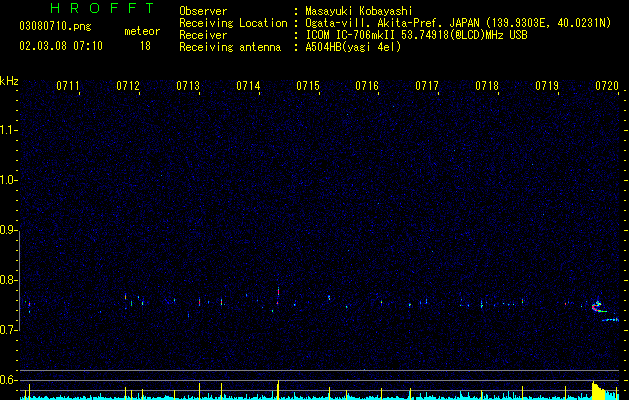The image size is (629, 400).
Task: Click the receiver ICOM IC-706mkII text
Action: (x=416, y=35)
